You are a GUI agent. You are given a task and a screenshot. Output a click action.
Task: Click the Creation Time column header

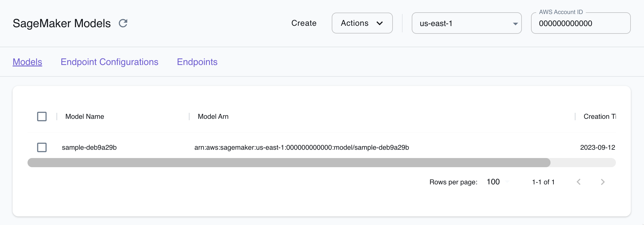tap(599, 117)
